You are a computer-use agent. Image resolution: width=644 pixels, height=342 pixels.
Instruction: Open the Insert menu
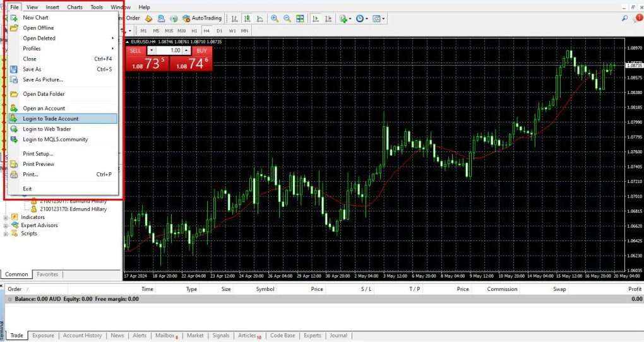pos(52,7)
